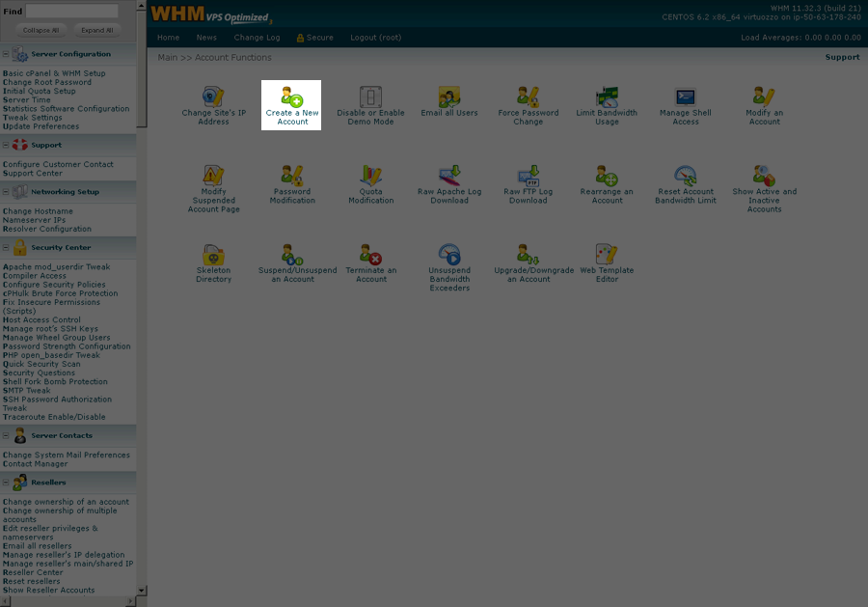Collapse the Support sidebar section
Viewport: 868px width, 607px height.
(x=6, y=145)
